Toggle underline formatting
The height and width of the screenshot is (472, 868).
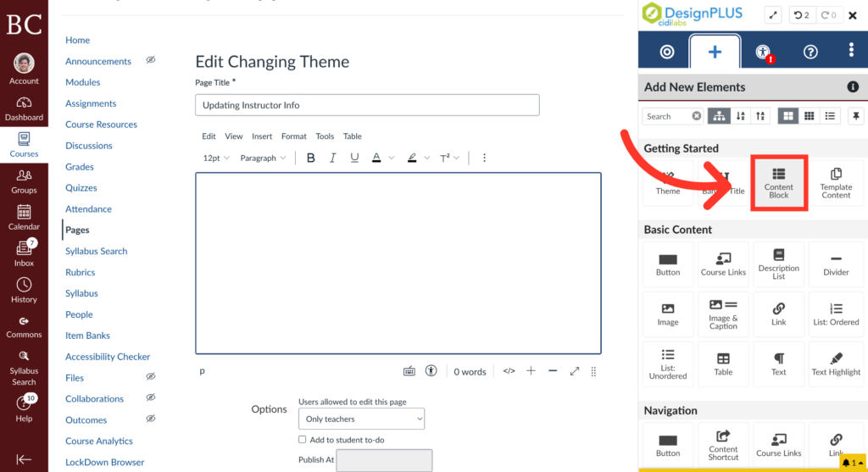click(x=354, y=158)
